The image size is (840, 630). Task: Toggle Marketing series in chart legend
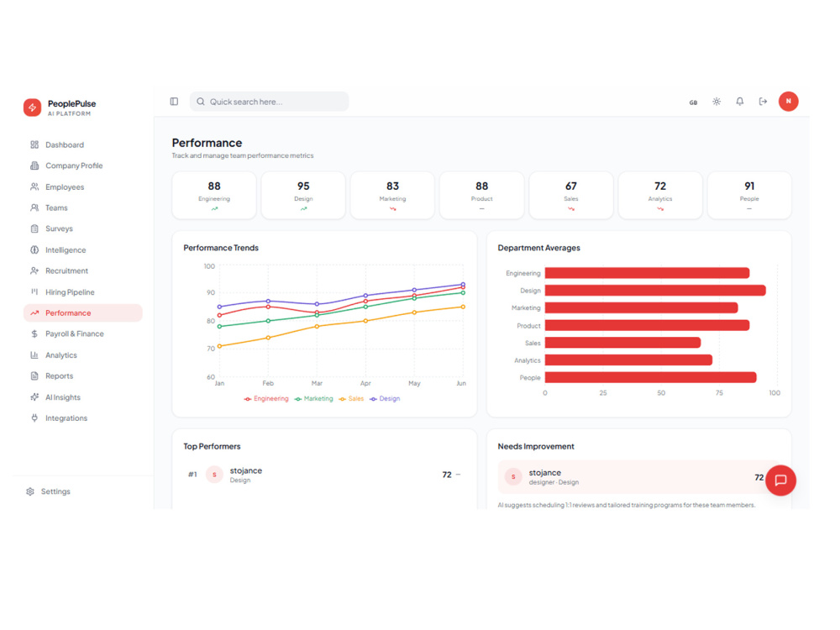click(x=314, y=398)
